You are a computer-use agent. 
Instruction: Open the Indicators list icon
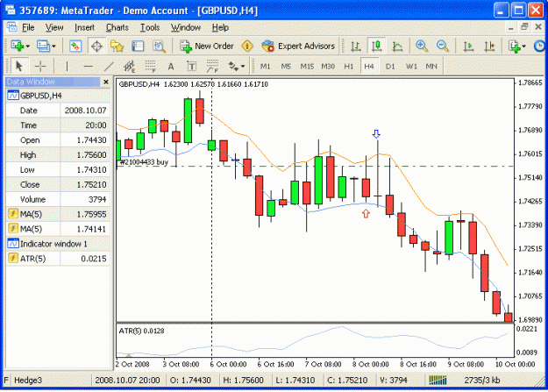[514, 46]
